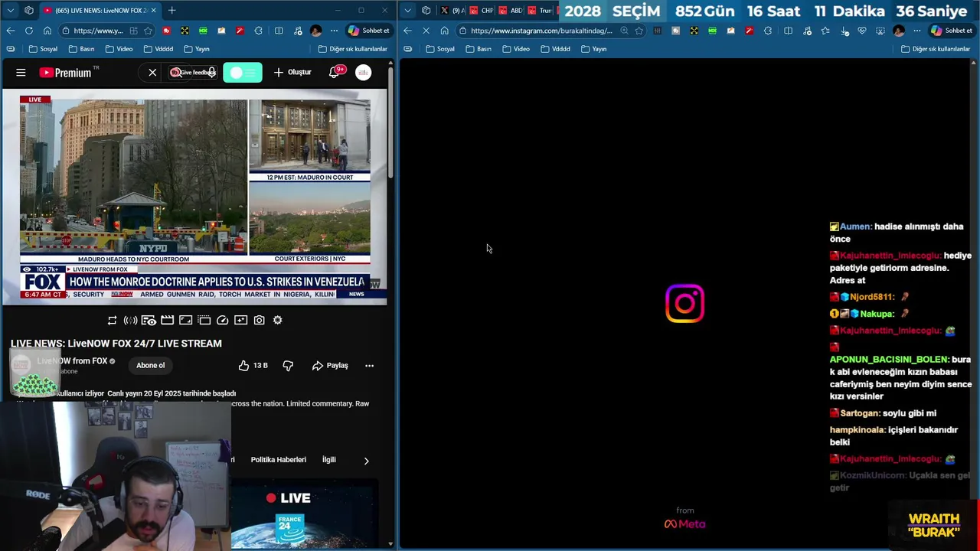The image size is (980, 551).
Task: Click the sparkle video filter icon
Action: (240, 320)
